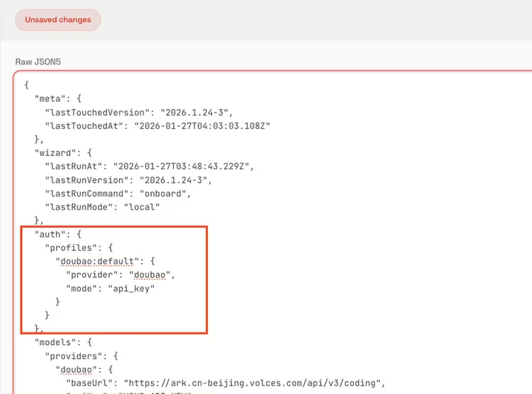
Task: Click the Unsaved changes badge
Action: click(x=58, y=20)
